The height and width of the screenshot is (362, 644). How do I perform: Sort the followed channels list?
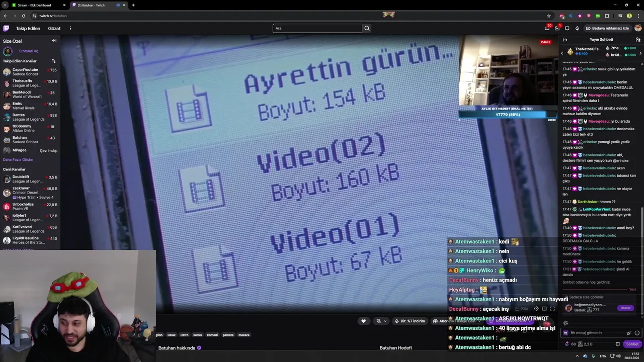coord(53,61)
